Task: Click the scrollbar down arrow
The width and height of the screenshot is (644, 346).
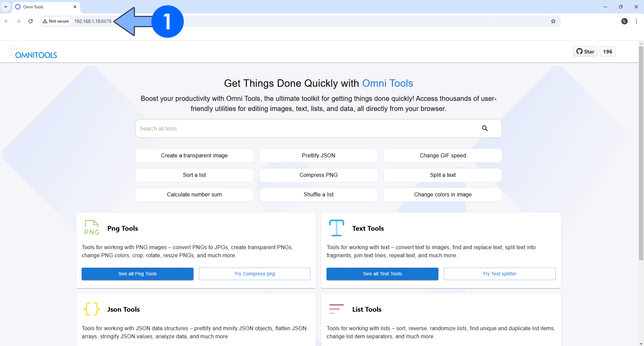Action: click(x=641, y=344)
